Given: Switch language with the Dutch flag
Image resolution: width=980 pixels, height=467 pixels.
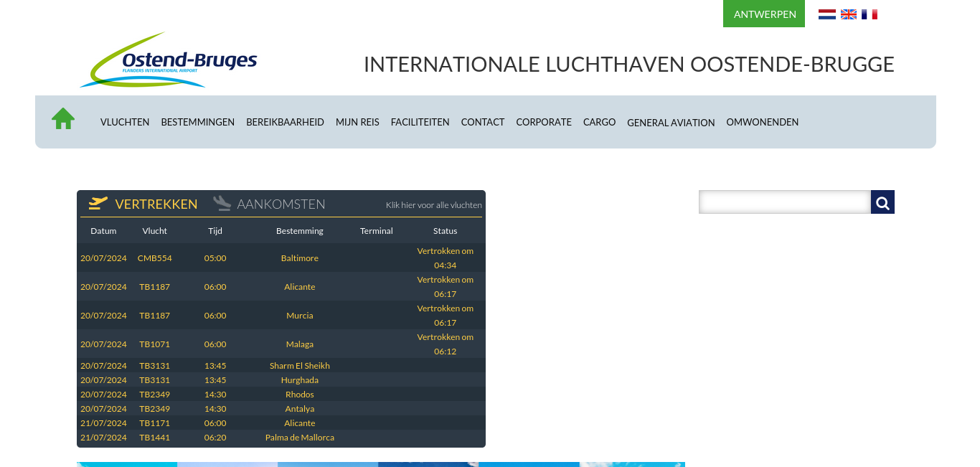Looking at the screenshot, I should tap(827, 14).
